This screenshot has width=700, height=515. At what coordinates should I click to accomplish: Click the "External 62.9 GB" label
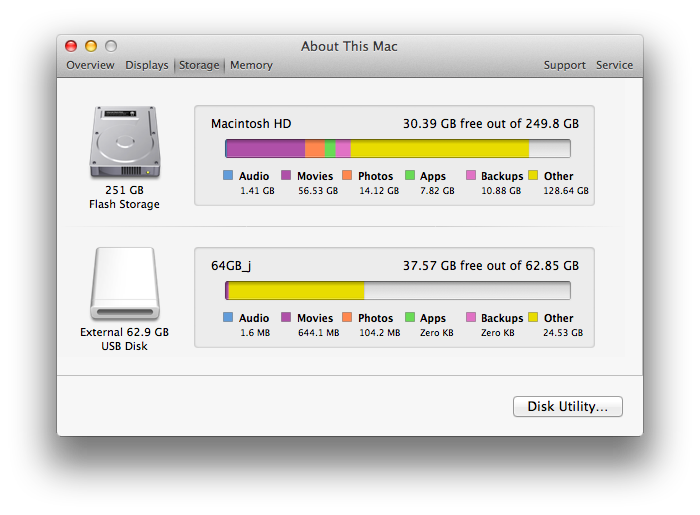coord(125,332)
